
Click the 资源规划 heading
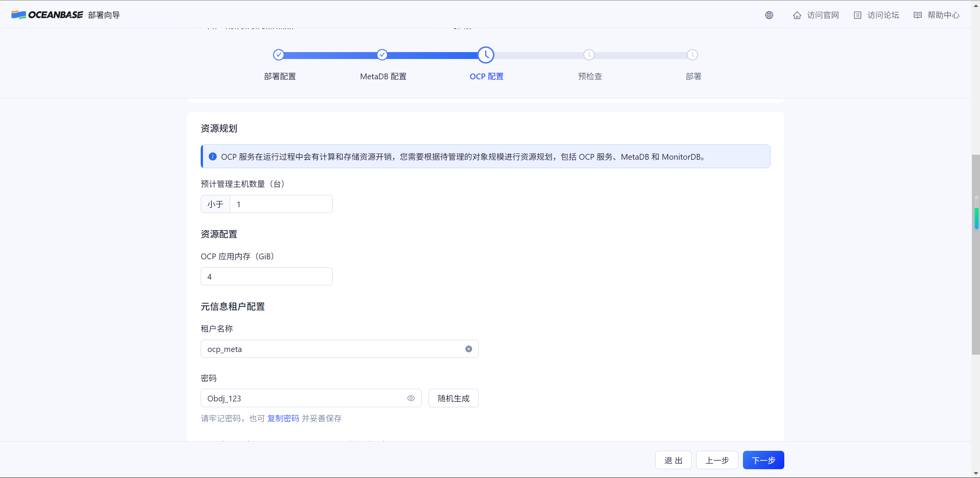(x=219, y=128)
